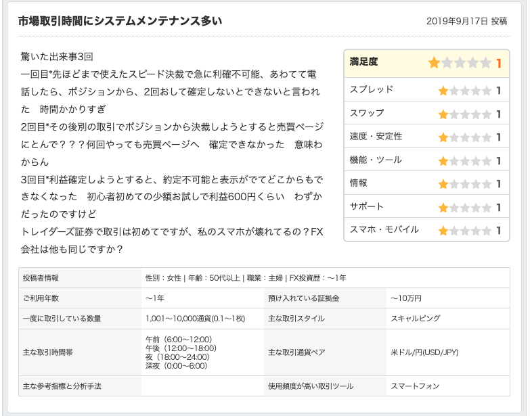
Task: Click the 主な取引時間帯 label cell
Action: tap(80, 352)
